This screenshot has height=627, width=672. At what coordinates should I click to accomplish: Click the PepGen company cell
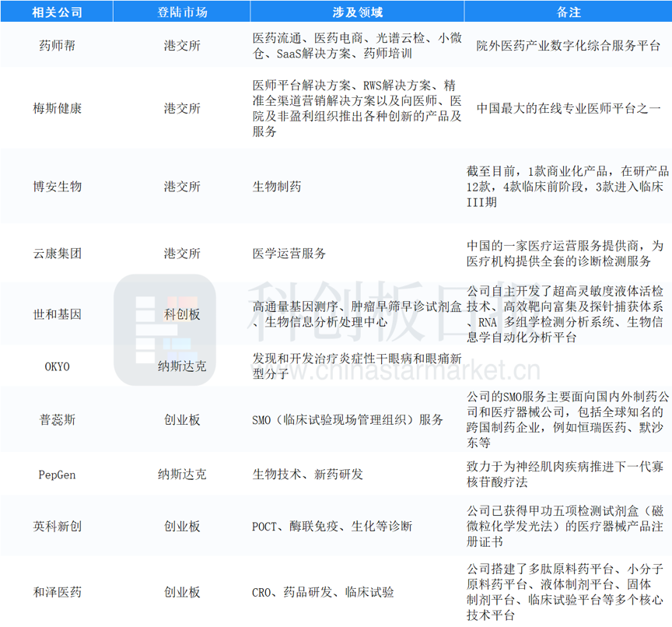click(57, 474)
